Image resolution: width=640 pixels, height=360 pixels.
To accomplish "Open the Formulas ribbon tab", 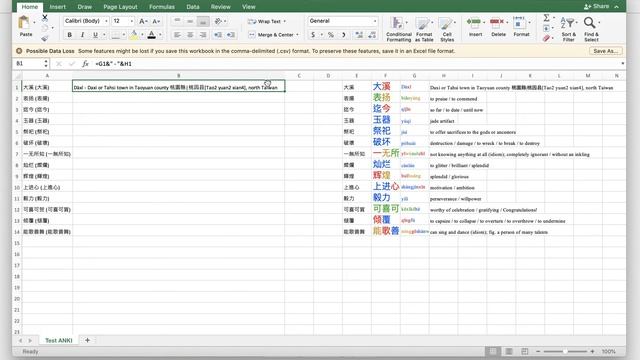I will click(162, 7).
